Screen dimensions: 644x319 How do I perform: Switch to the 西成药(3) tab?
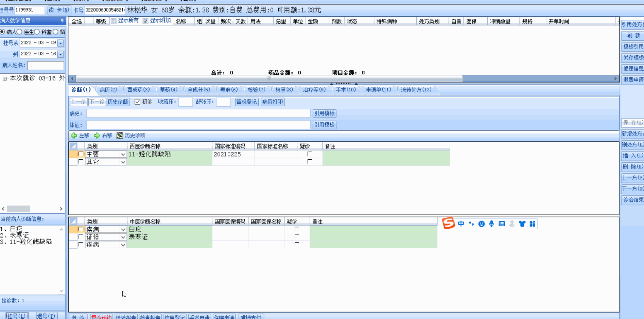coord(138,90)
